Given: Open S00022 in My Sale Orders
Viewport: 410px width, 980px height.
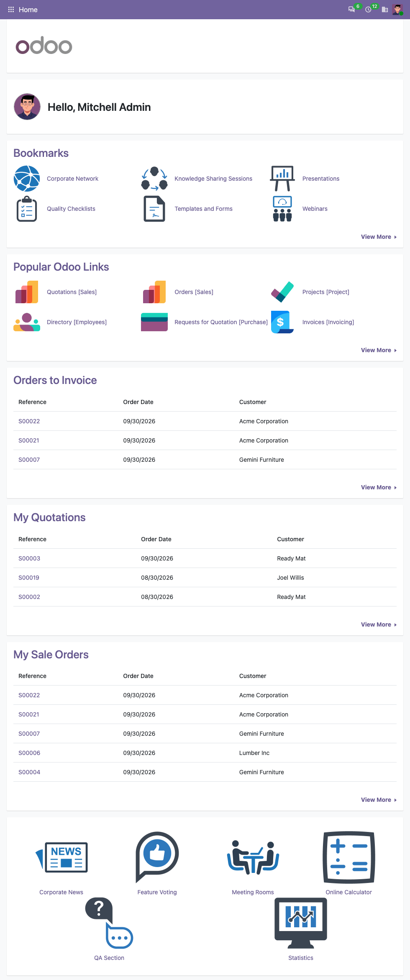Looking at the screenshot, I should 29,695.
